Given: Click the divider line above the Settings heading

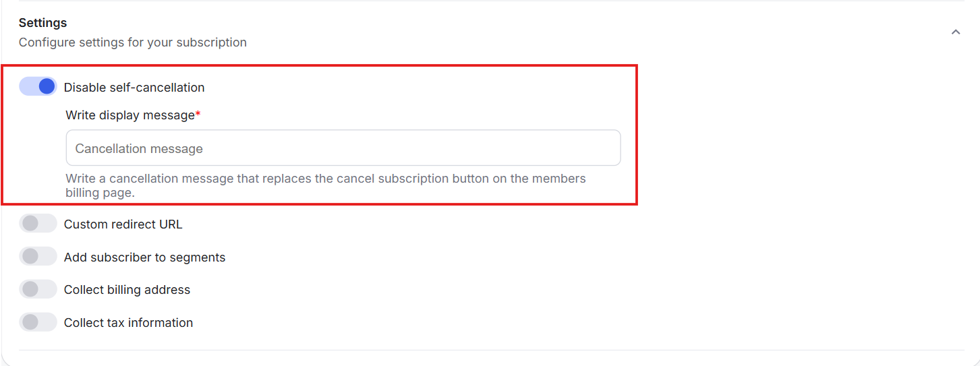Looking at the screenshot, I should click(490, 1).
